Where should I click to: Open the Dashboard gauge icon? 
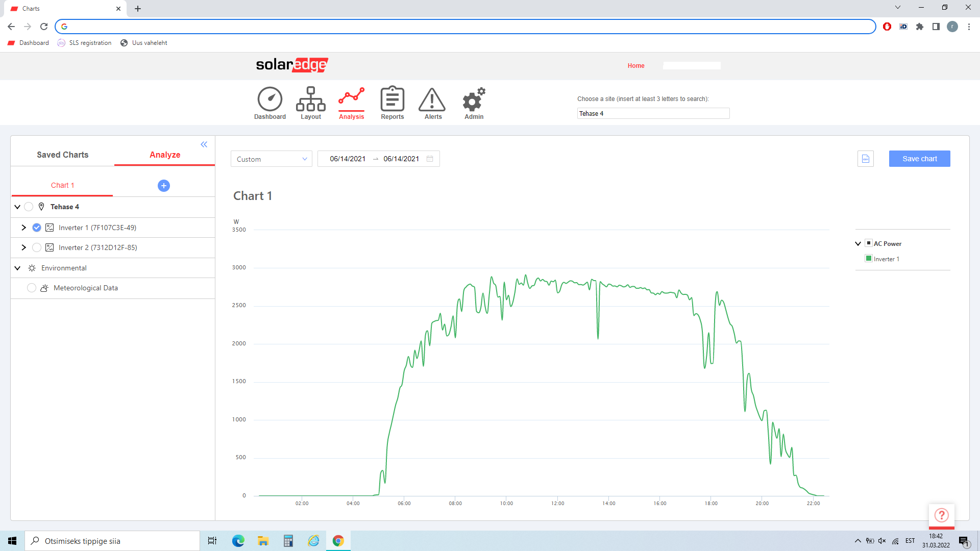269,99
